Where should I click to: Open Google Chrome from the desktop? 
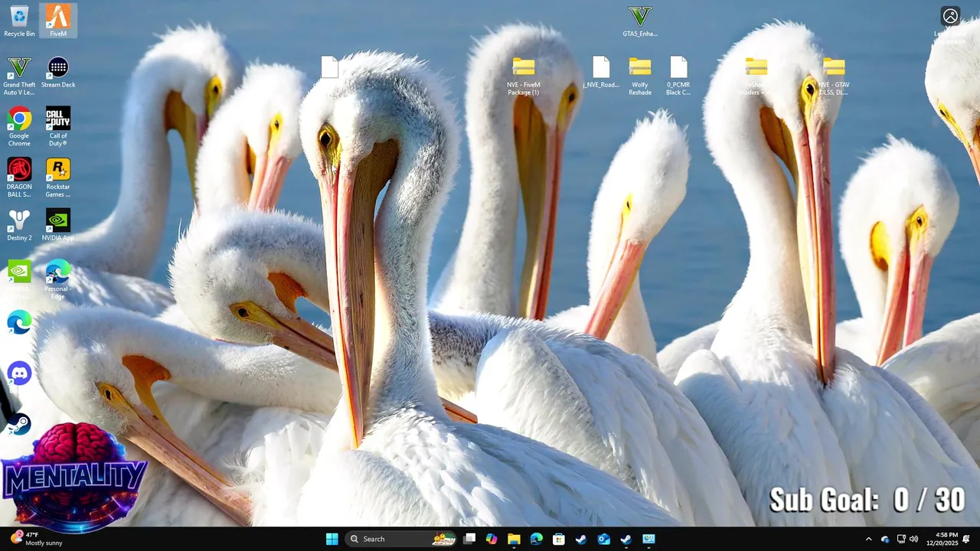point(19,126)
